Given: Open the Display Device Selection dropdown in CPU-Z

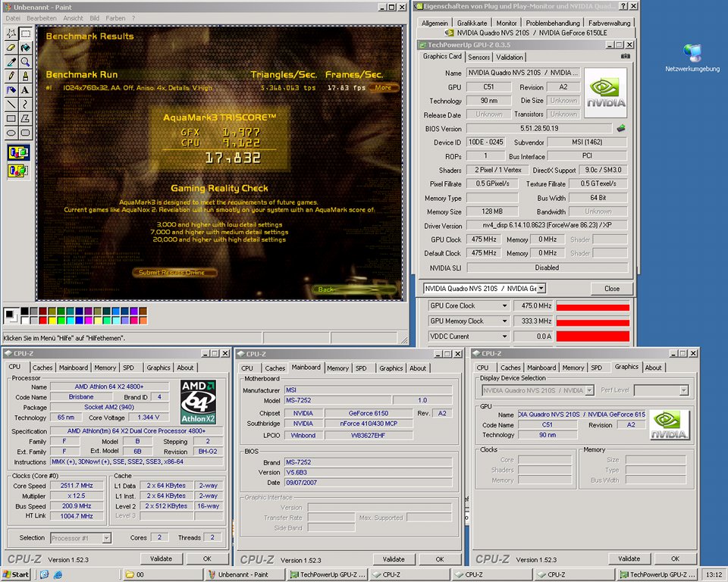Looking at the screenshot, I should coord(589,390).
